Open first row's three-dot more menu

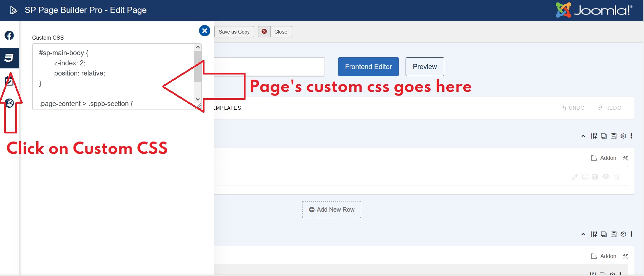point(631,136)
